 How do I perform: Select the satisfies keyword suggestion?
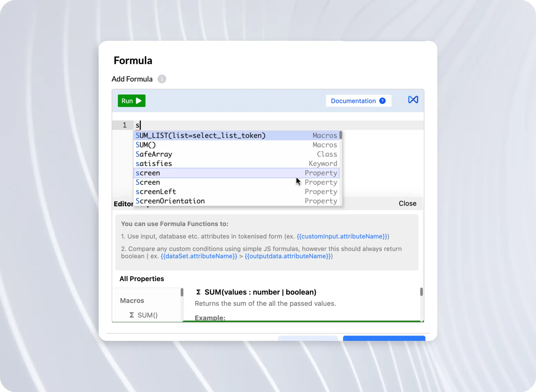tap(154, 164)
